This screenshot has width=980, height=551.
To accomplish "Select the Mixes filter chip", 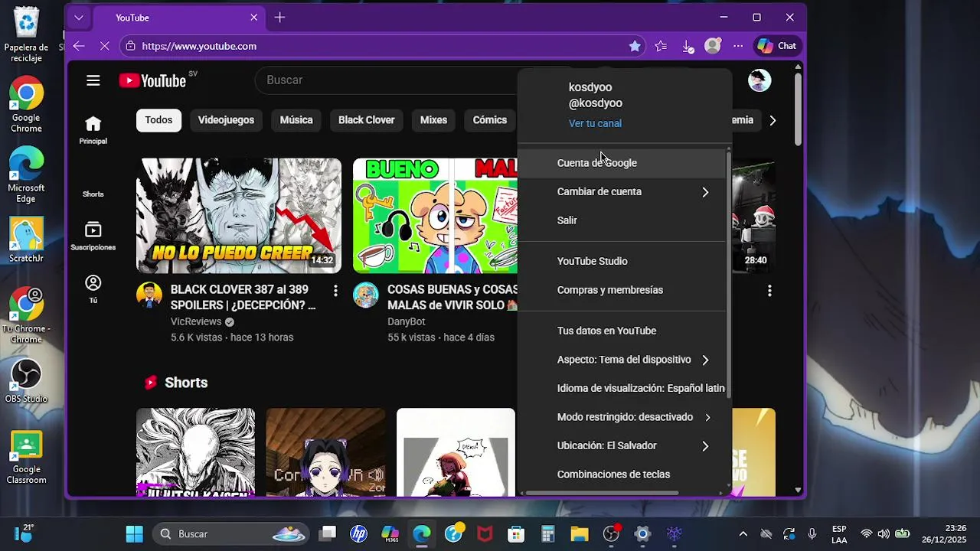I will click(x=433, y=120).
